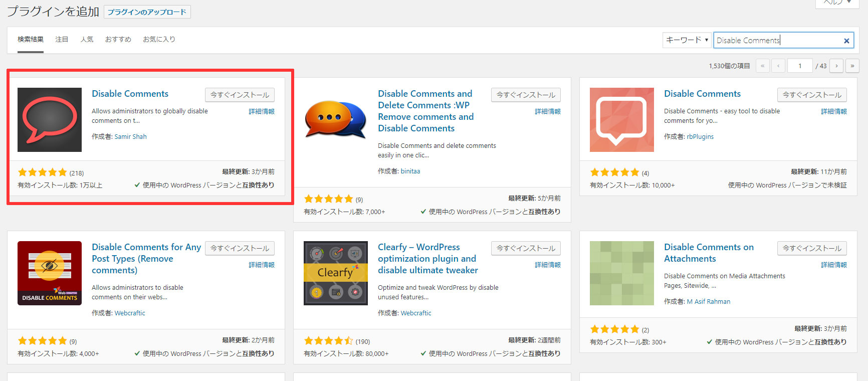Open the Webcraftic Disable Comments red eye icon
The width and height of the screenshot is (868, 381).
pos(50,273)
